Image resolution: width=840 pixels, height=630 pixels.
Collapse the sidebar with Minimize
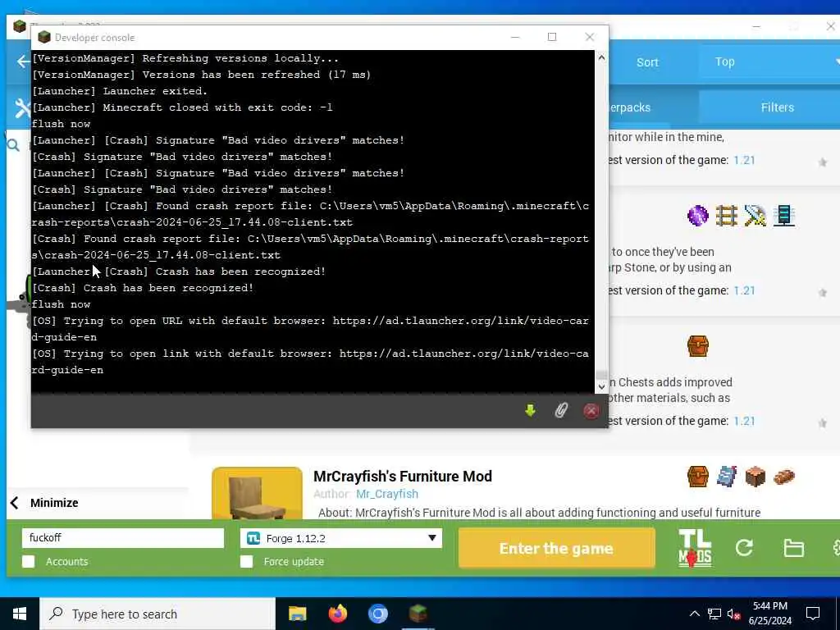[x=44, y=503]
